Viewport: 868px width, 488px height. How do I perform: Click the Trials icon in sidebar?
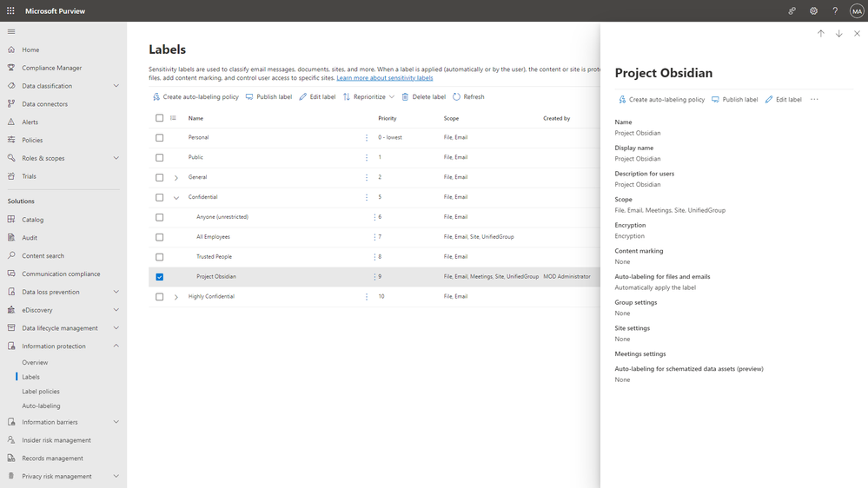(11, 176)
